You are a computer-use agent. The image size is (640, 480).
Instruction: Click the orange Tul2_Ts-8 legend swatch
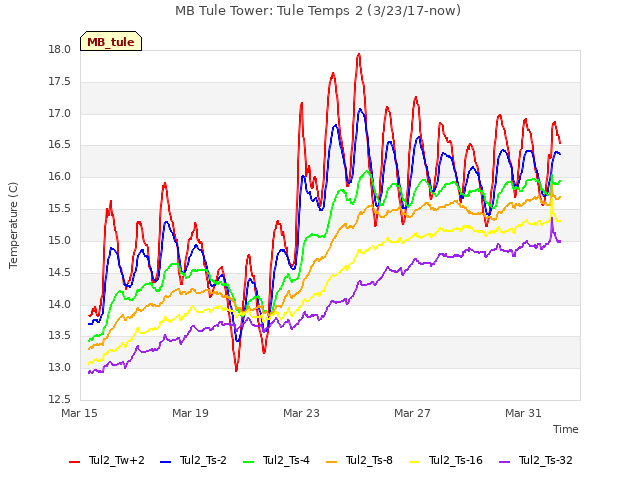[331, 462]
